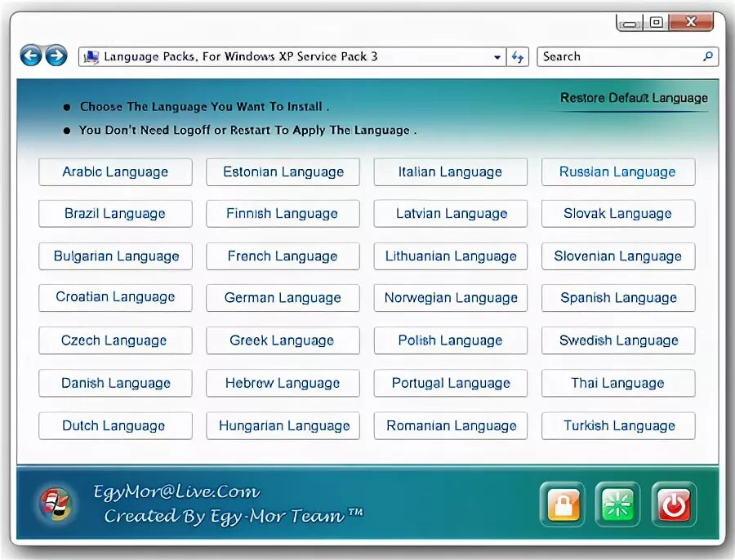
Task: Choose Dutch Language
Action: tap(115, 425)
